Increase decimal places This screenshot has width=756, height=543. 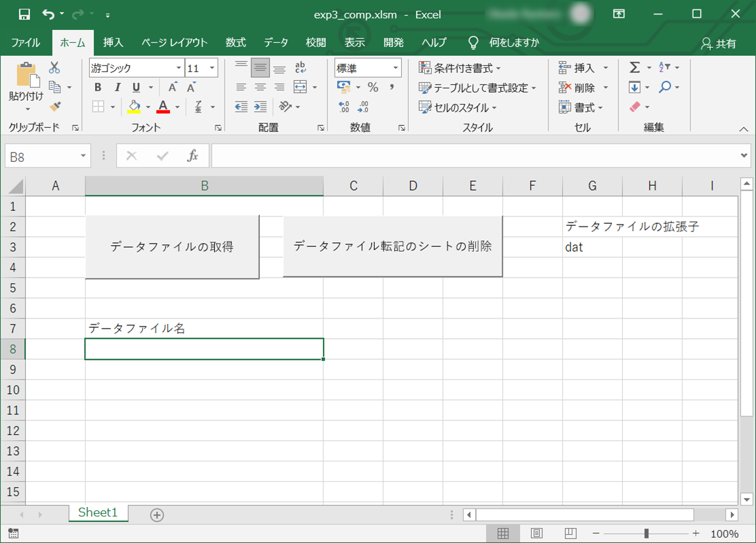coord(344,107)
